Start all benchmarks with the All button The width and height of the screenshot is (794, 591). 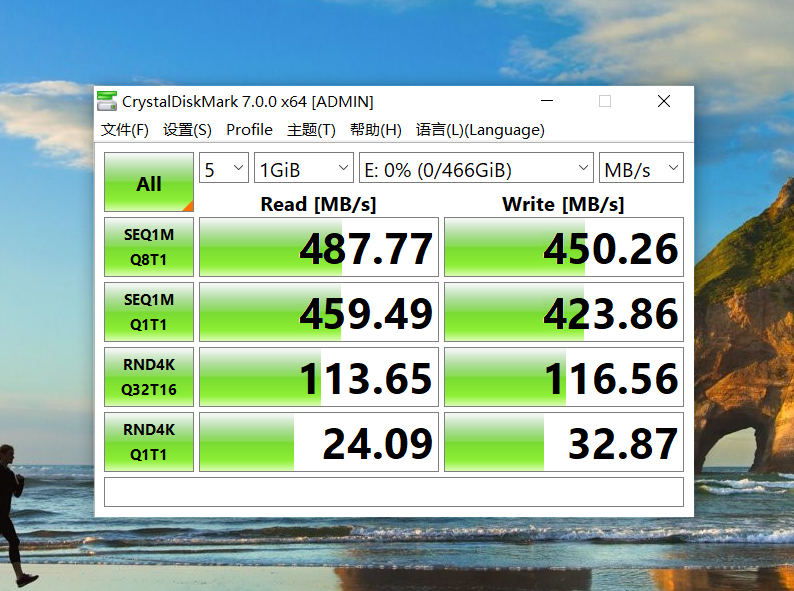point(149,182)
